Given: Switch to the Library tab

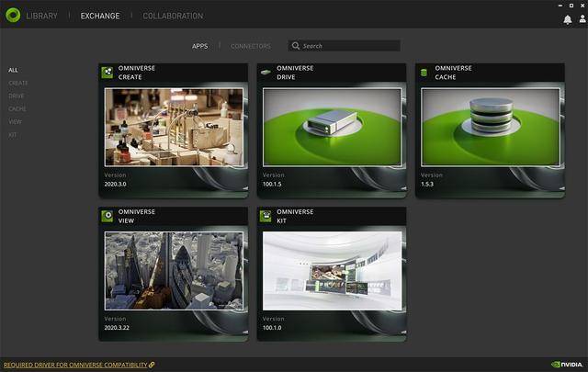Looking at the screenshot, I should pos(41,16).
